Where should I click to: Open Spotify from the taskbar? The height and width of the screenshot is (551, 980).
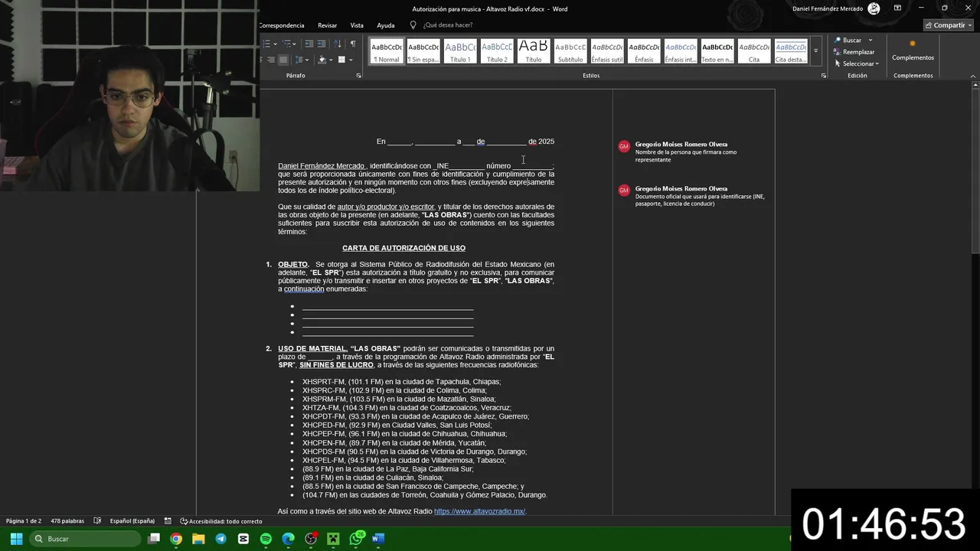pos(266,539)
